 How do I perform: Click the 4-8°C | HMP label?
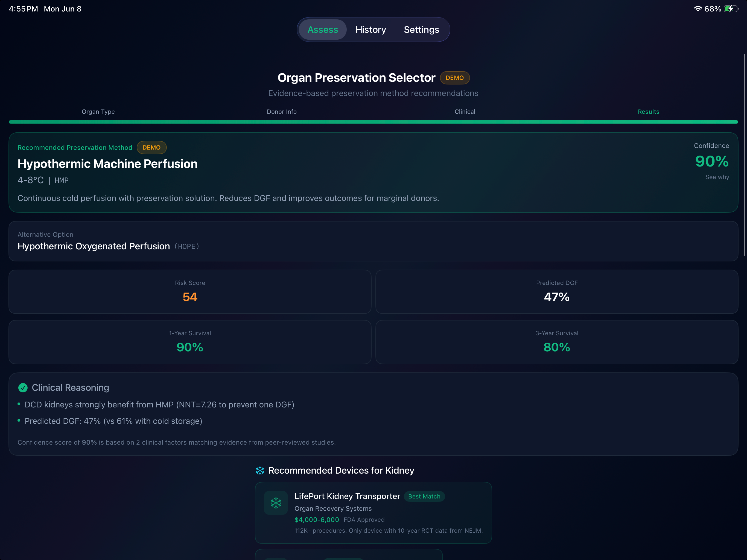pyautogui.click(x=43, y=180)
